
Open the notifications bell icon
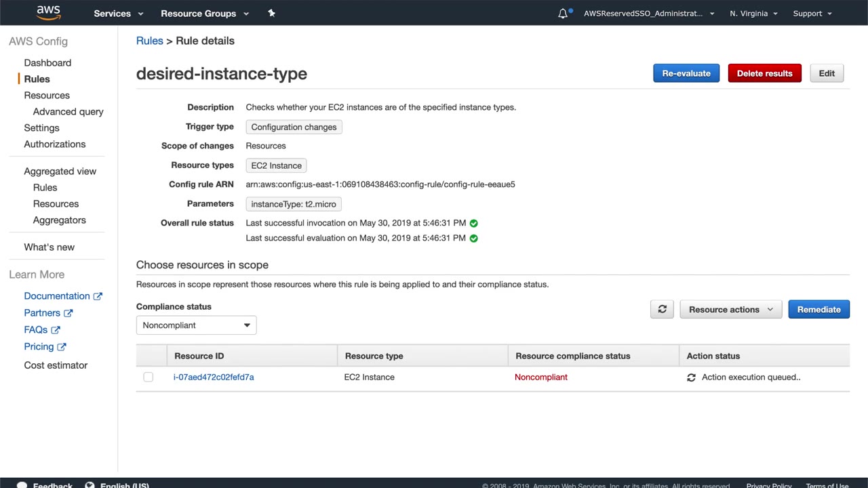[x=563, y=14]
